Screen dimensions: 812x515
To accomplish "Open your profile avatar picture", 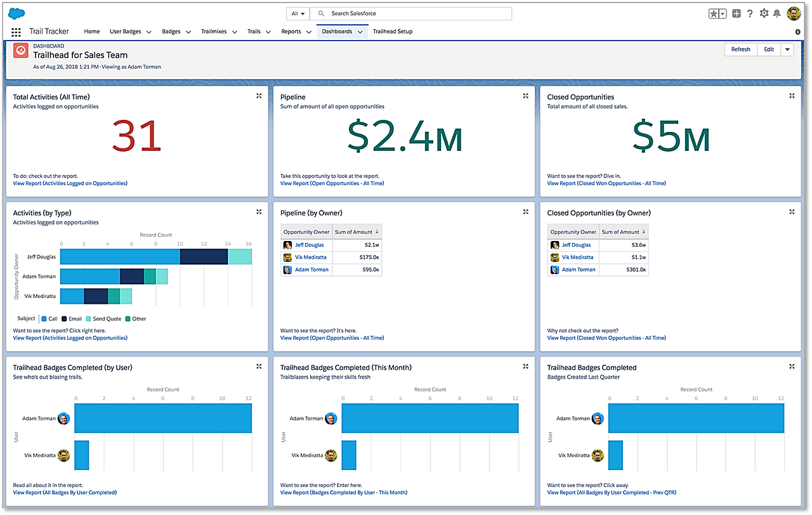I will (794, 13).
